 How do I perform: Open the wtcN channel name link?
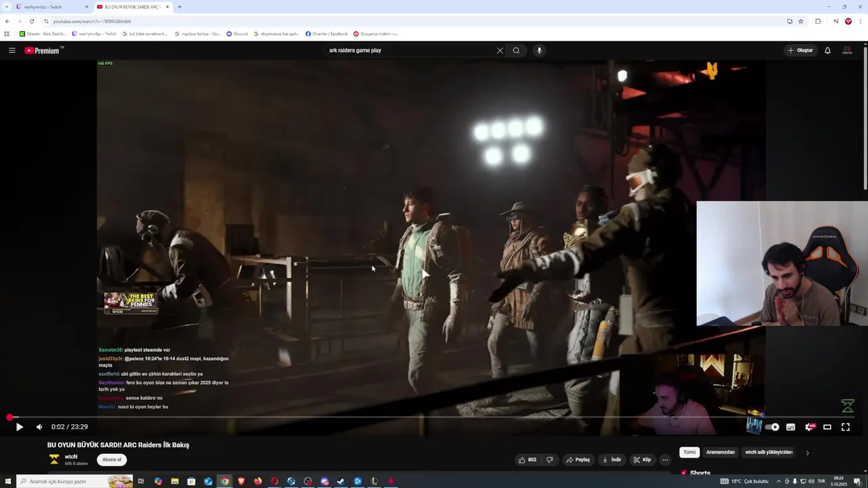[x=71, y=457]
